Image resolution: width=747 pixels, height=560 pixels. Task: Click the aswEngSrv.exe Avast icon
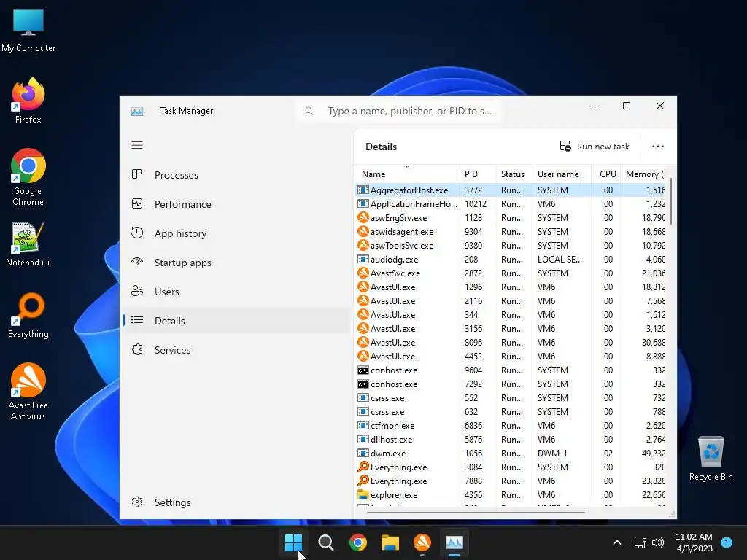363,217
